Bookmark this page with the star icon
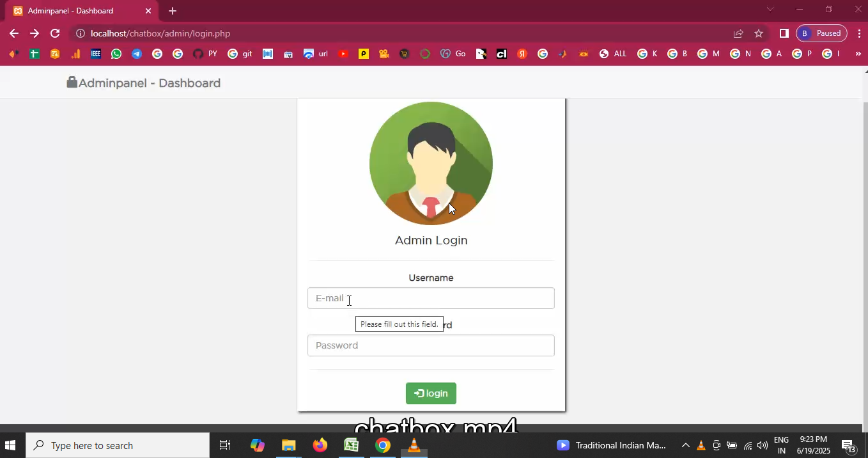 [759, 33]
